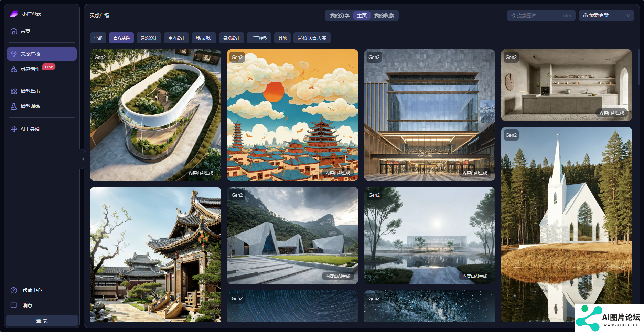This screenshot has height=332, width=644.
Task: Filter by 建筑设计 category
Action: 149,38
